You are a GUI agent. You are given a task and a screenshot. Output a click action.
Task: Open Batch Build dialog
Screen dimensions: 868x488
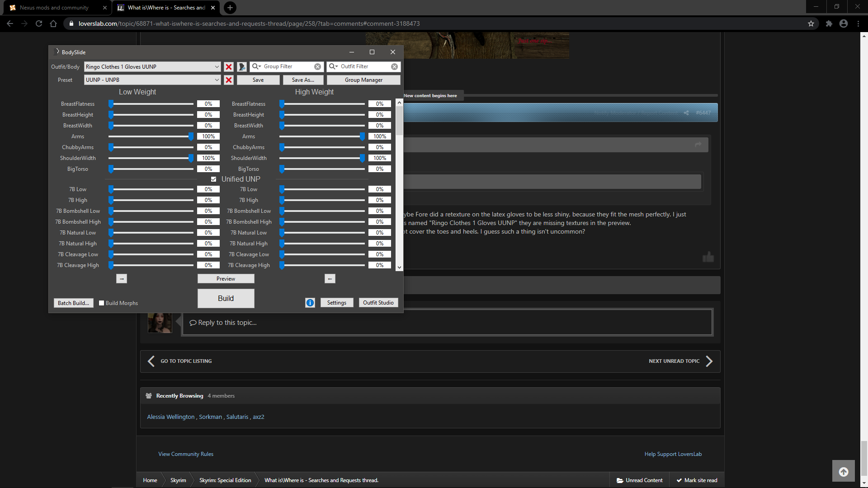click(73, 303)
